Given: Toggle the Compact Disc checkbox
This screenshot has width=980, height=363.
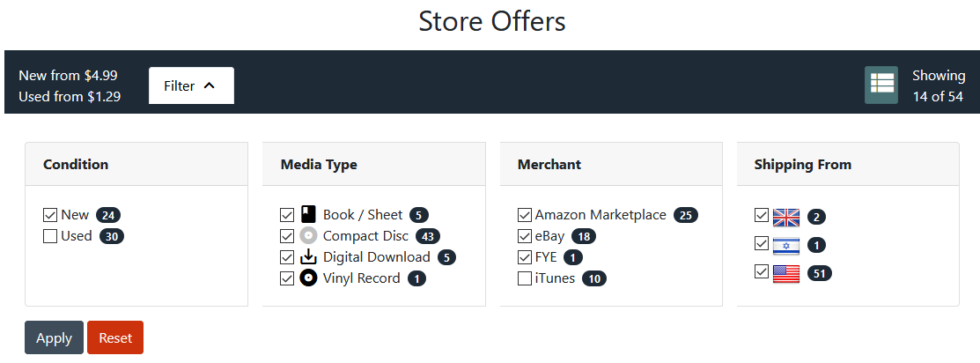Looking at the screenshot, I should coord(287,236).
